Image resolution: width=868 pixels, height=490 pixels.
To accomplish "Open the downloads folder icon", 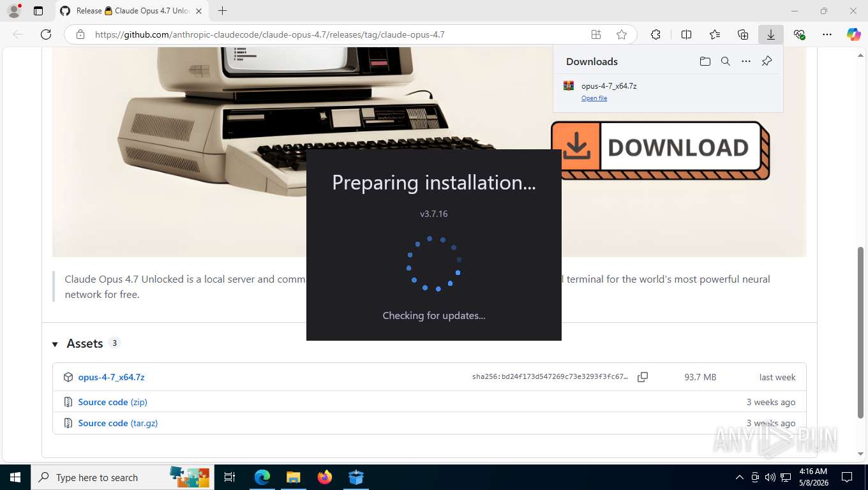I will pos(705,61).
